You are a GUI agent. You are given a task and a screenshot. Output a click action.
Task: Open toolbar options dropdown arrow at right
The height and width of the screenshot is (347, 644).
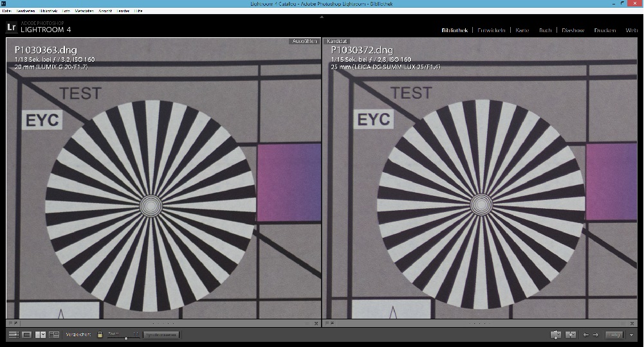(x=632, y=335)
